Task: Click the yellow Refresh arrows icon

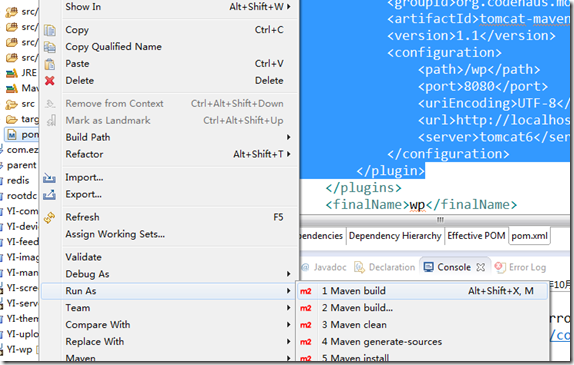Action: pyautogui.click(x=49, y=217)
